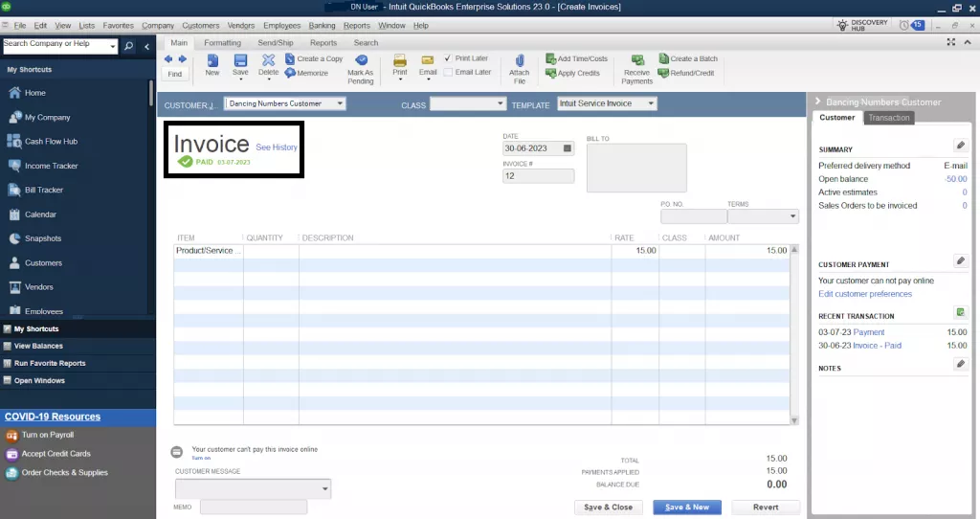This screenshot has height=519, width=980.
Task: Edit the Summary section pencil icon
Action: tap(961, 145)
